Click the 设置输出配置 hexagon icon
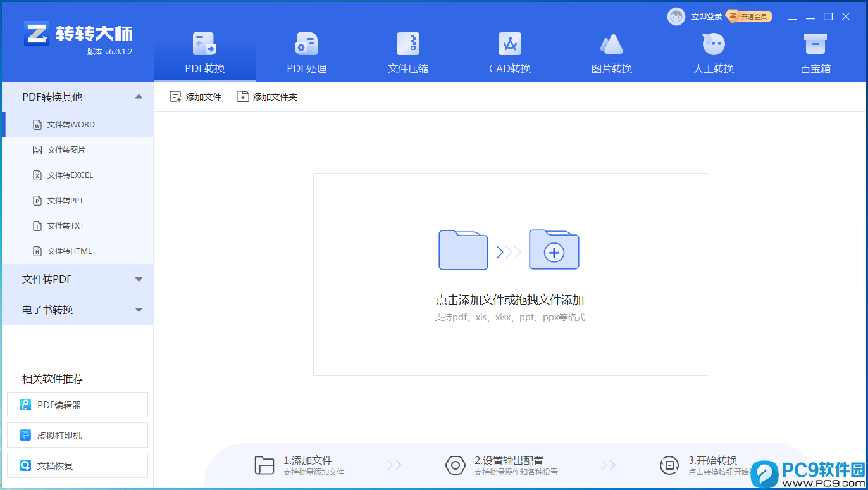This screenshot has height=490, width=868. coord(456,465)
